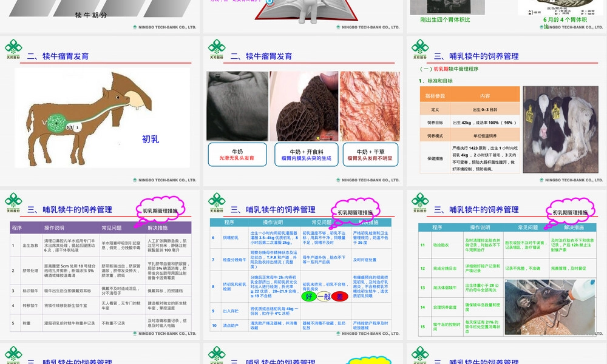Click the (一) 初乳期犊牛管理程序 subtitle
This screenshot has width=607, height=364.
pyautogui.click(x=449, y=69)
